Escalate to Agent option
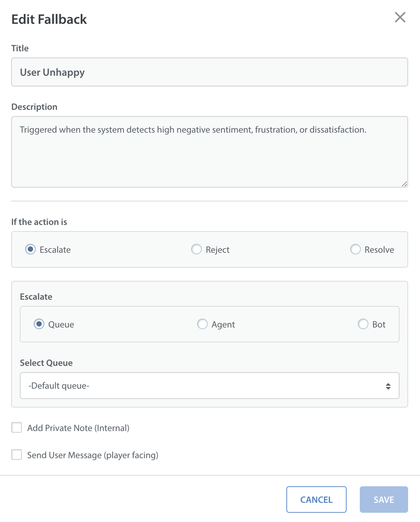This screenshot has width=420, height=522. point(202,324)
